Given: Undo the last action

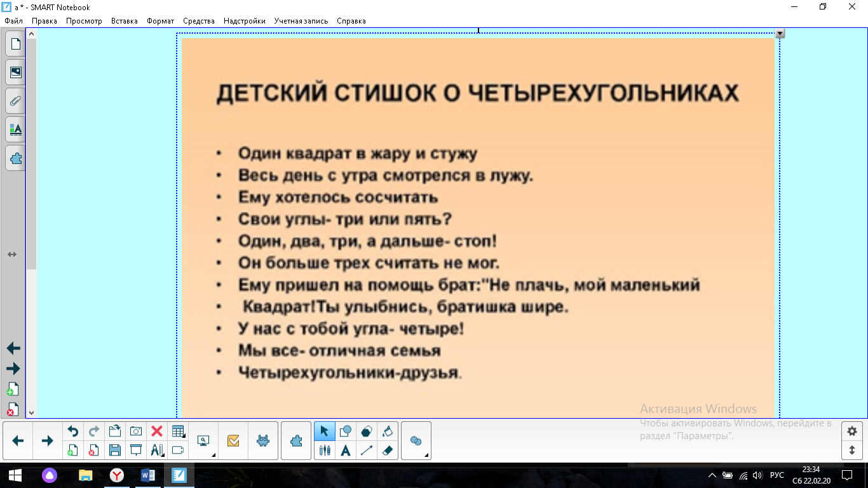Looking at the screenshot, I should click(x=73, y=431).
